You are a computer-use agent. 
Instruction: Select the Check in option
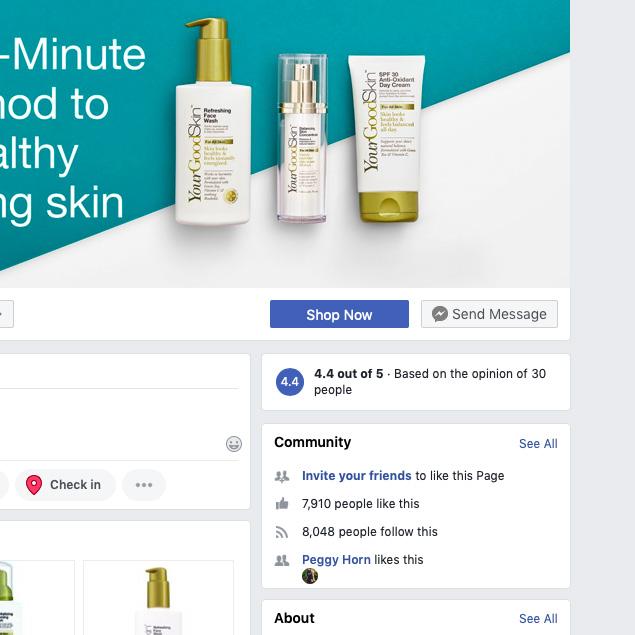coord(65,485)
